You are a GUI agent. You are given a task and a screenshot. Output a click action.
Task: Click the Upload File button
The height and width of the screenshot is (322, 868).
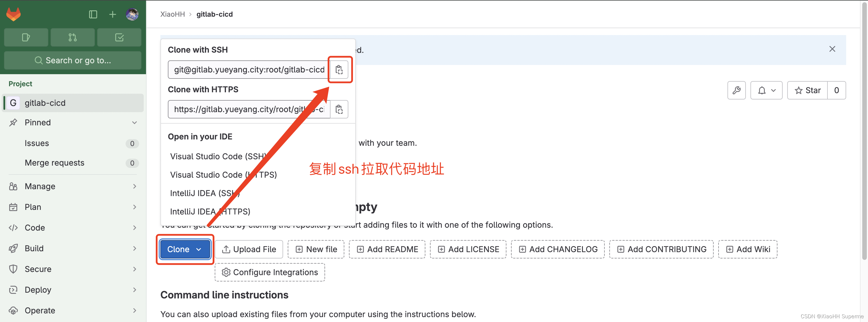tap(249, 249)
